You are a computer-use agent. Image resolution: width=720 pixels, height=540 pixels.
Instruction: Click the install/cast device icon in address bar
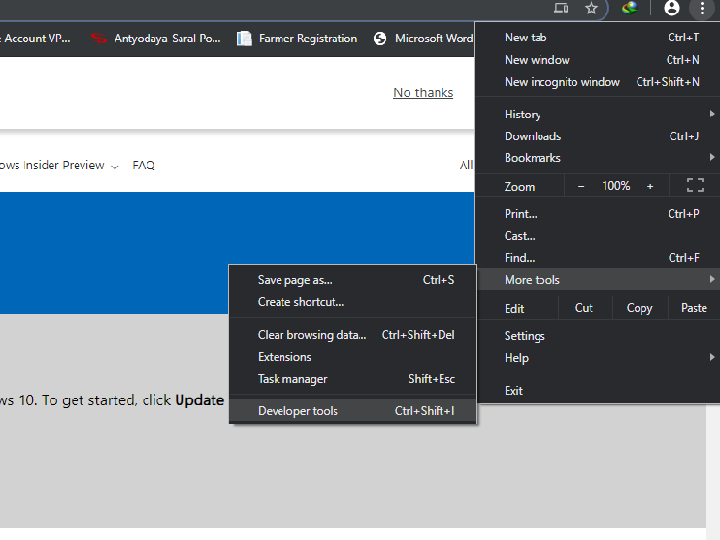pyautogui.click(x=561, y=8)
